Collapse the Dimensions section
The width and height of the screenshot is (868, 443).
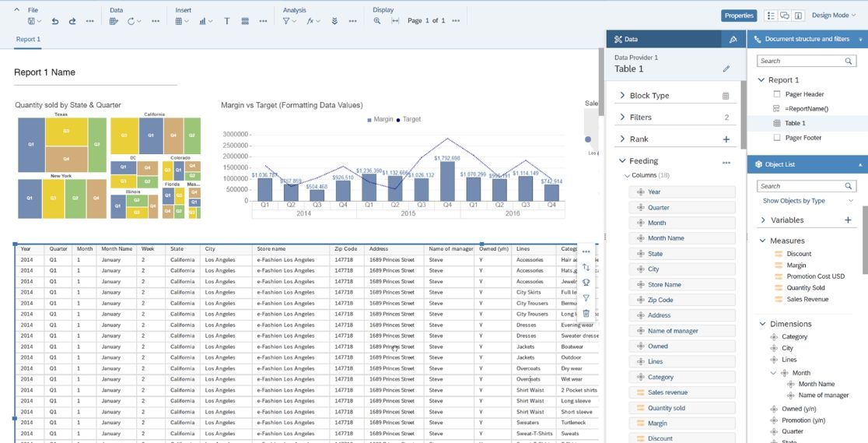tap(763, 324)
